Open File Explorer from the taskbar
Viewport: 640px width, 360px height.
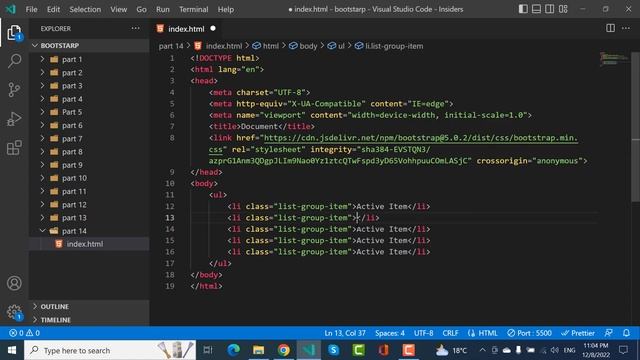coord(258,350)
